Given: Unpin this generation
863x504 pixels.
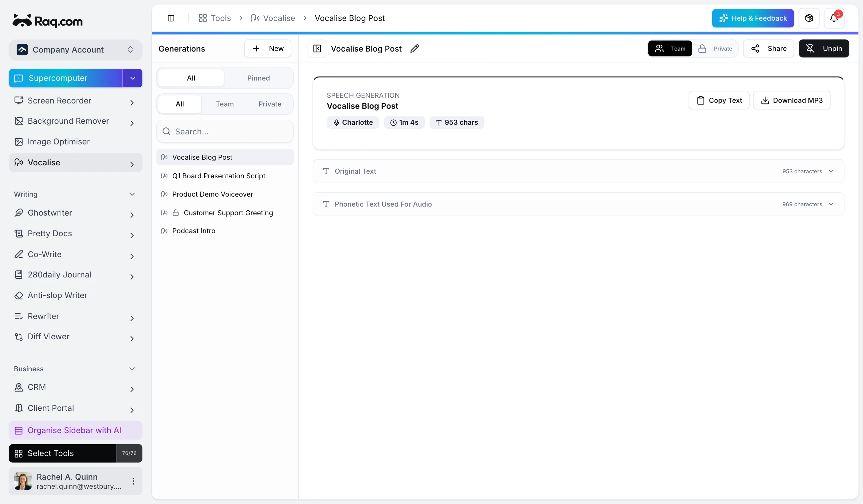Looking at the screenshot, I should coord(824,49).
